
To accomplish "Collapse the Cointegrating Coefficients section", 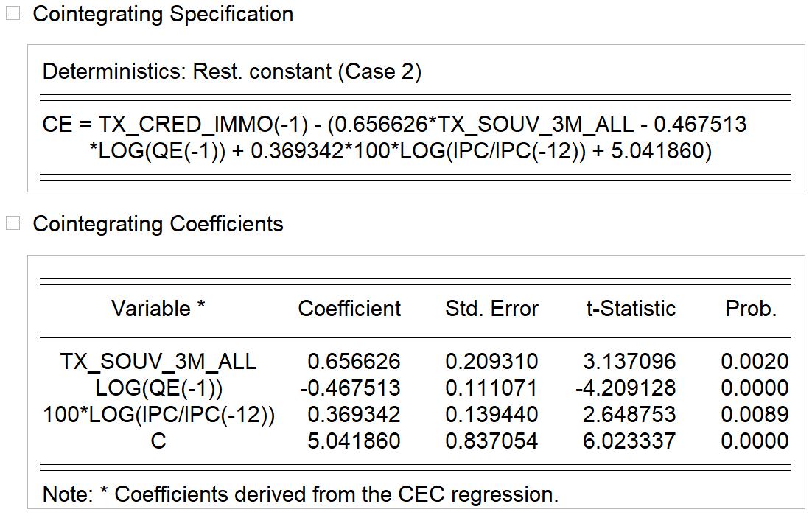I will pos(13,223).
